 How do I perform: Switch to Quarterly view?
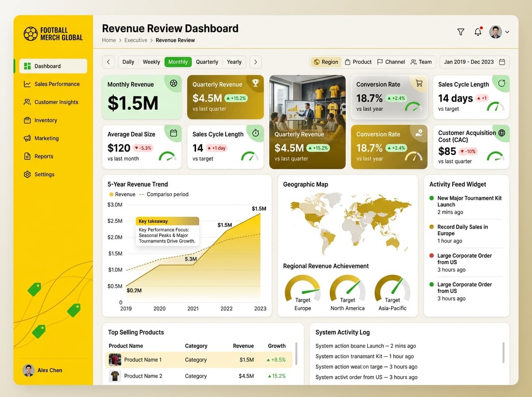(207, 62)
